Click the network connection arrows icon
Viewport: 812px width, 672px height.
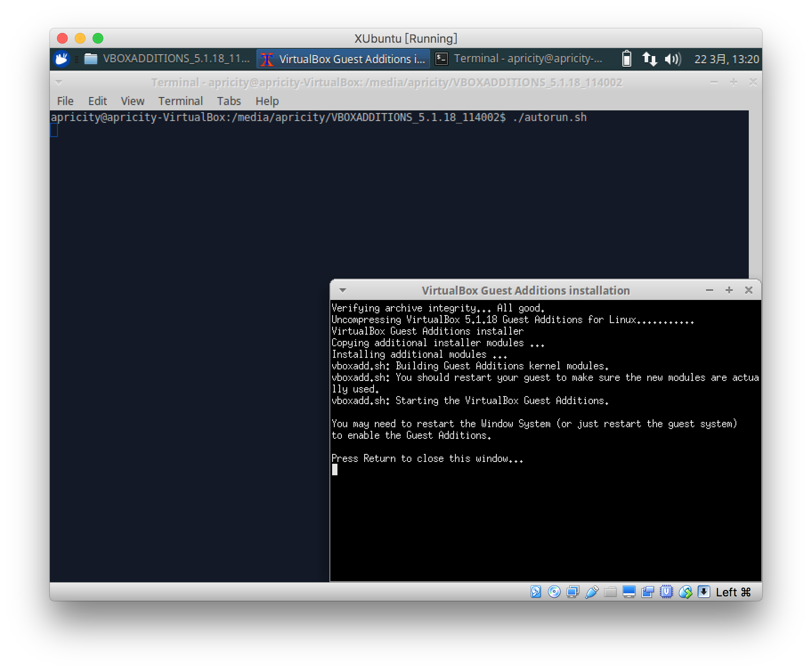tap(650, 59)
